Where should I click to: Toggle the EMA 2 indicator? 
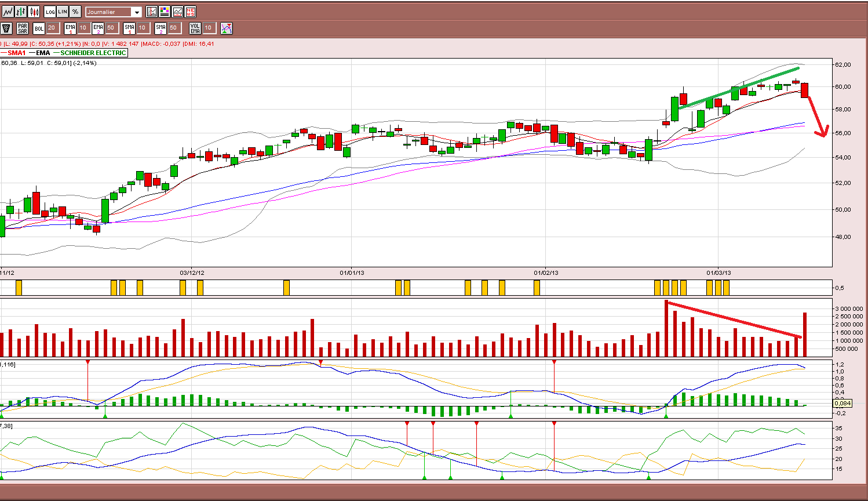(98, 28)
